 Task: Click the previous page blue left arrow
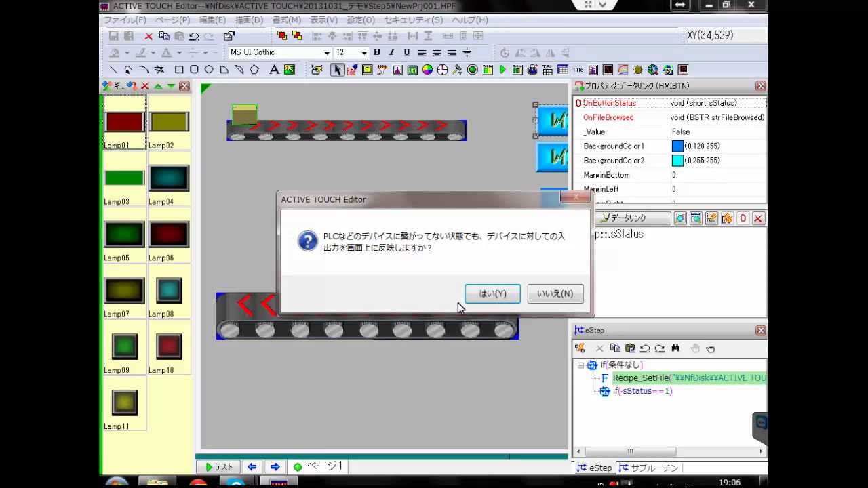[x=252, y=467]
